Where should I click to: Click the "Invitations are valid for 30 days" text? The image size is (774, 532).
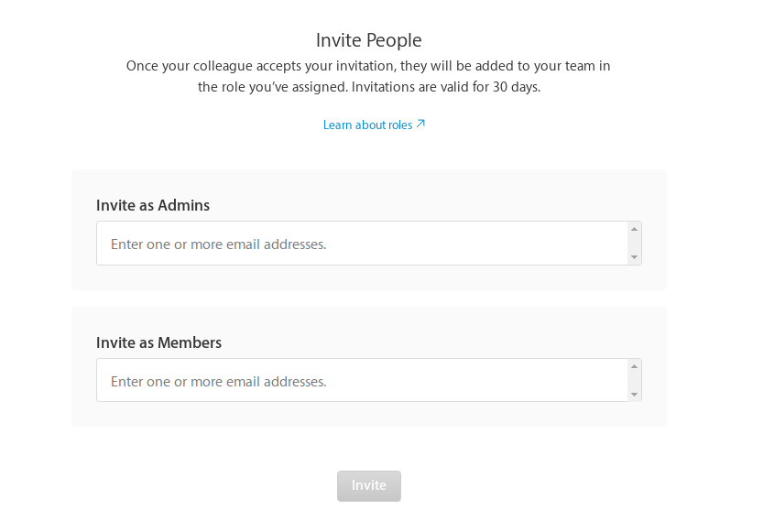coord(444,88)
